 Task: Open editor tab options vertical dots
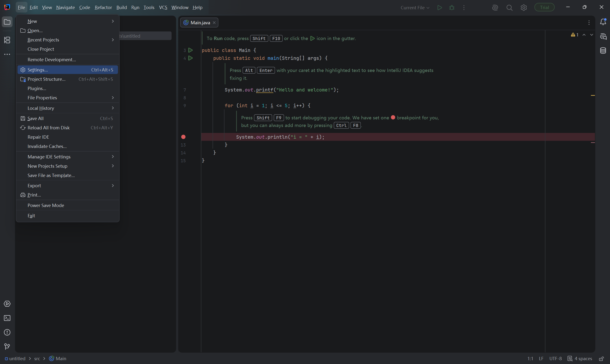tap(589, 23)
